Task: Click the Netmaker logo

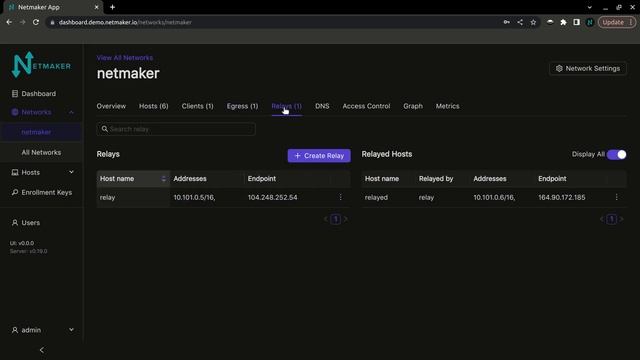Action: pos(41,65)
